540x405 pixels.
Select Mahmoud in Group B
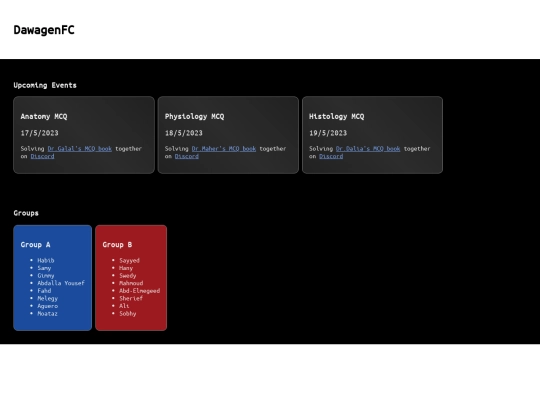click(131, 283)
